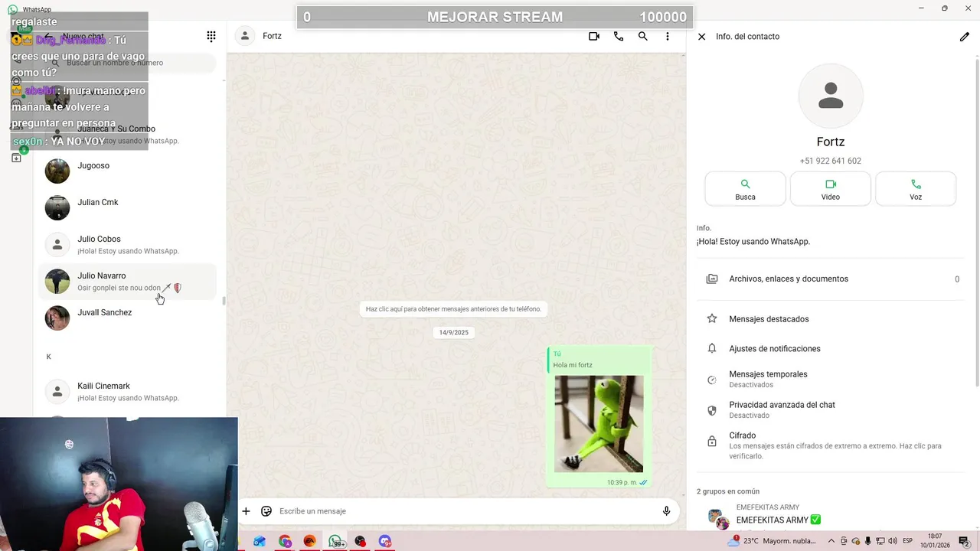Open the Kermit frog image in chat

tap(599, 424)
